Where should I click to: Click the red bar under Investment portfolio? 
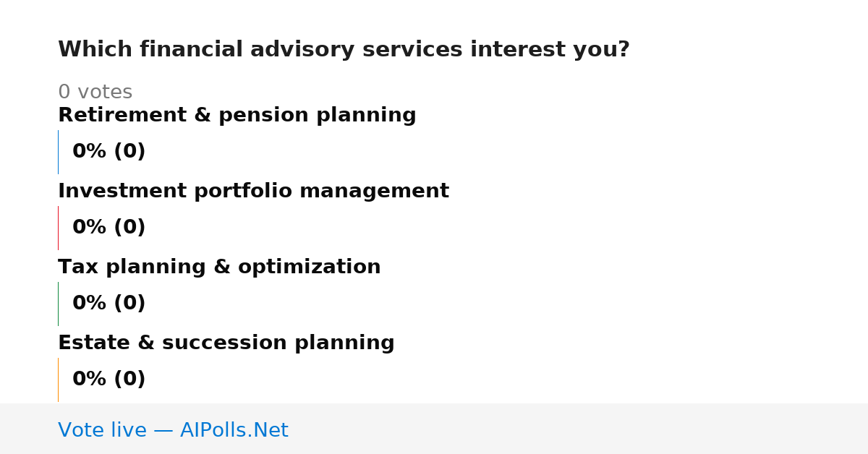pos(58,228)
